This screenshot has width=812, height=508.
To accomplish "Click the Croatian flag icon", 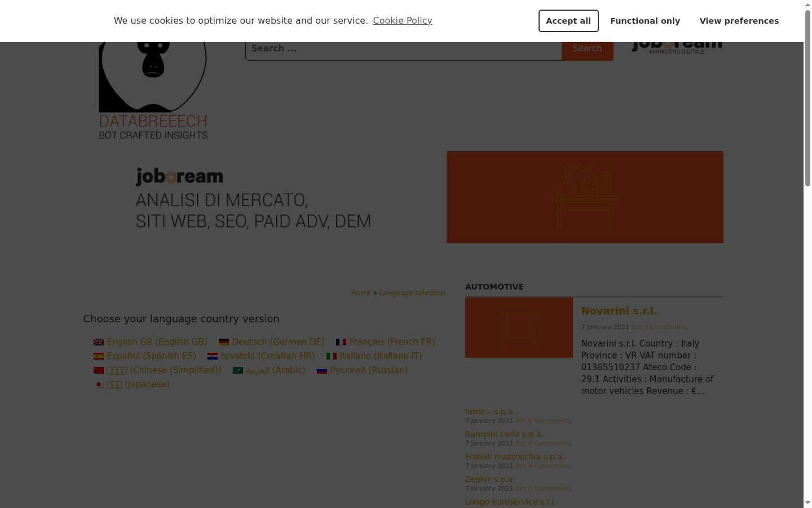I will point(213,356).
